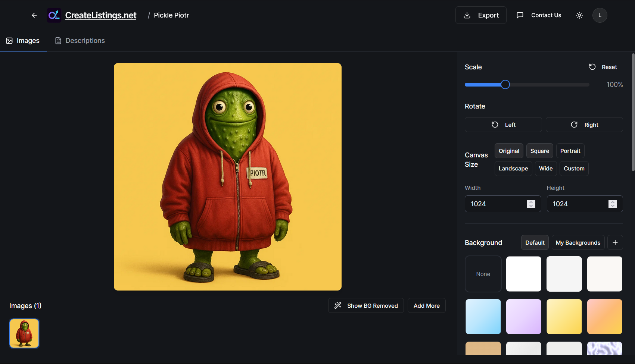This screenshot has width=635, height=364.
Task: Switch background source to My Backgrounds
Action: tap(578, 242)
